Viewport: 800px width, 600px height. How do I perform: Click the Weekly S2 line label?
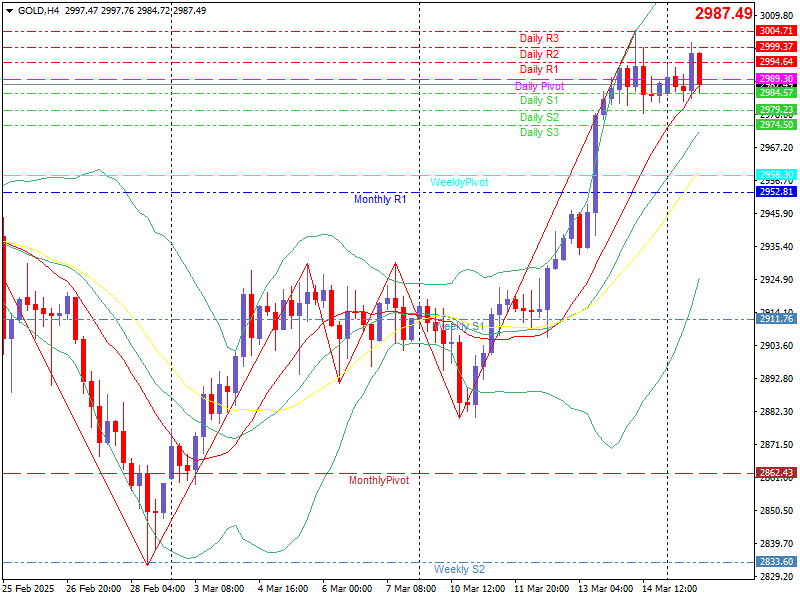459,569
